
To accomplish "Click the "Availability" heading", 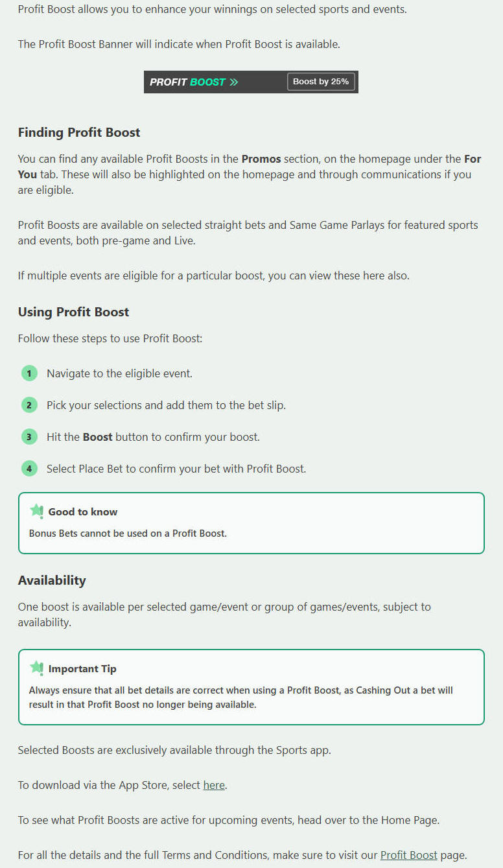I will pyautogui.click(x=52, y=580).
